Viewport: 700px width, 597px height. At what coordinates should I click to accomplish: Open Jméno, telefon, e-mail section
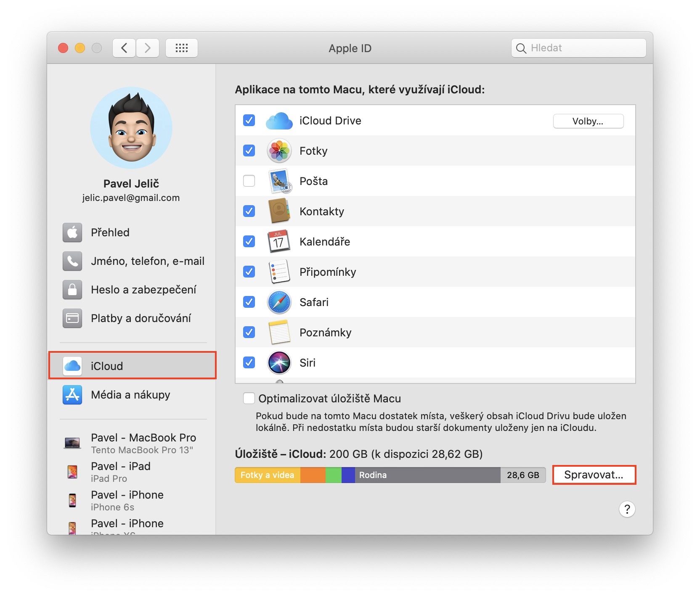pos(132,261)
